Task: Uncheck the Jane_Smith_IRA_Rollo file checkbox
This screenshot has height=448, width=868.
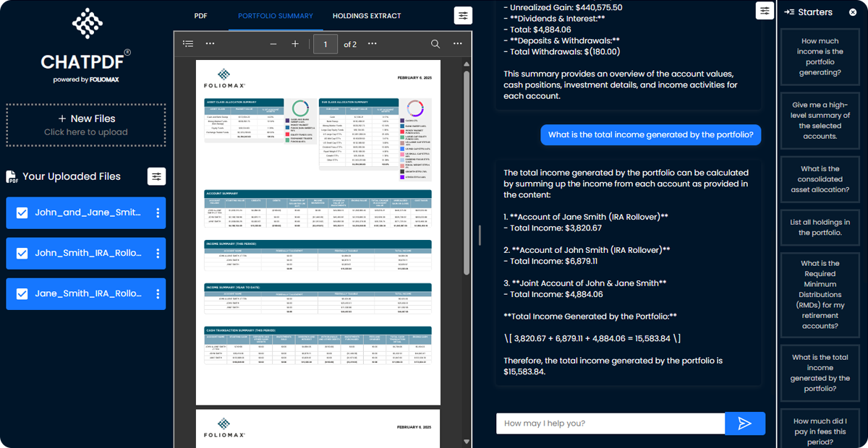Action: click(x=22, y=294)
